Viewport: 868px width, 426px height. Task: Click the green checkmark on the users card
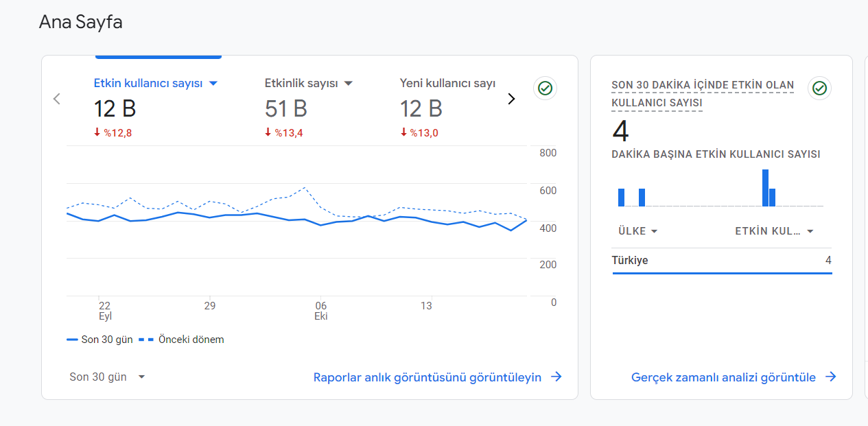coord(545,88)
